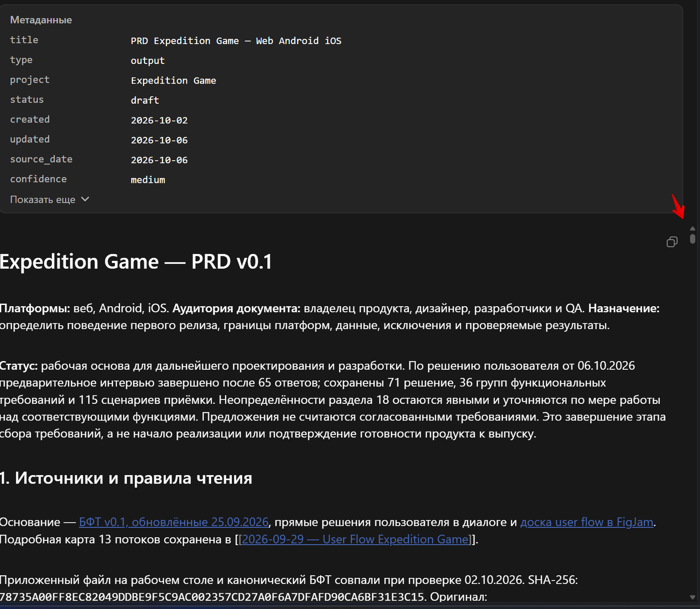Click the scrollbar down arrow
Viewport: 700px width, 609px height.
click(693, 597)
